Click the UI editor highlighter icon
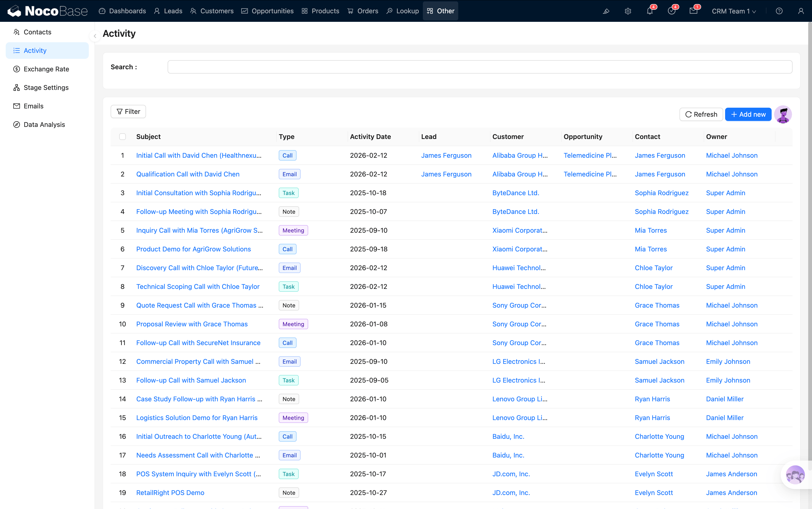The width and height of the screenshot is (812, 509). pyautogui.click(x=606, y=11)
